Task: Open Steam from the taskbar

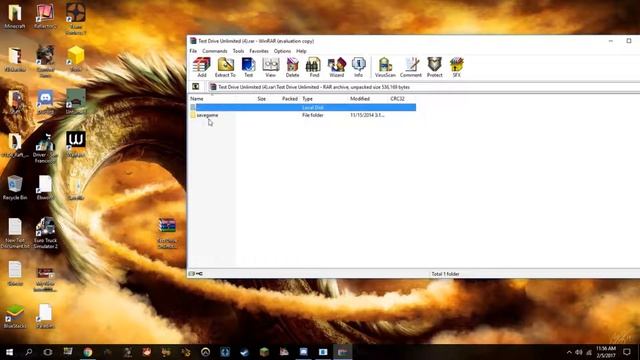Action: coord(244,352)
